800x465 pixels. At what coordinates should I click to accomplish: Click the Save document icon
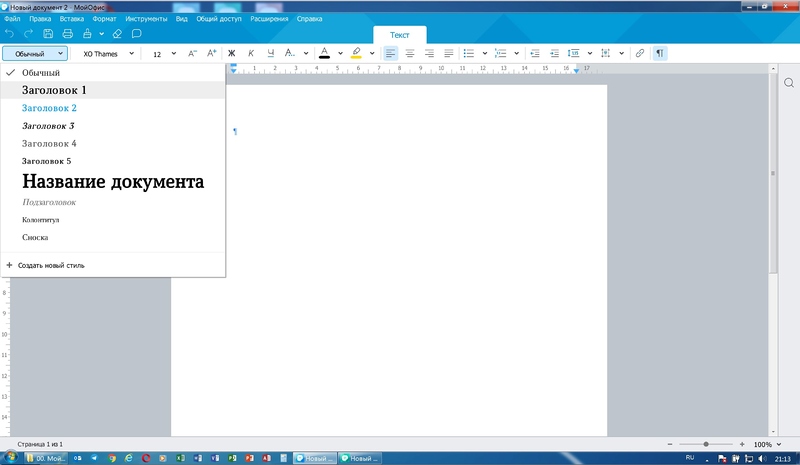tap(48, 34)
